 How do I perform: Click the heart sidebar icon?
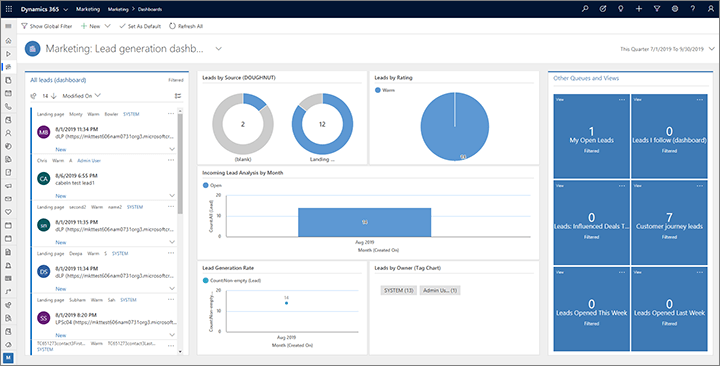coord(8,212)
